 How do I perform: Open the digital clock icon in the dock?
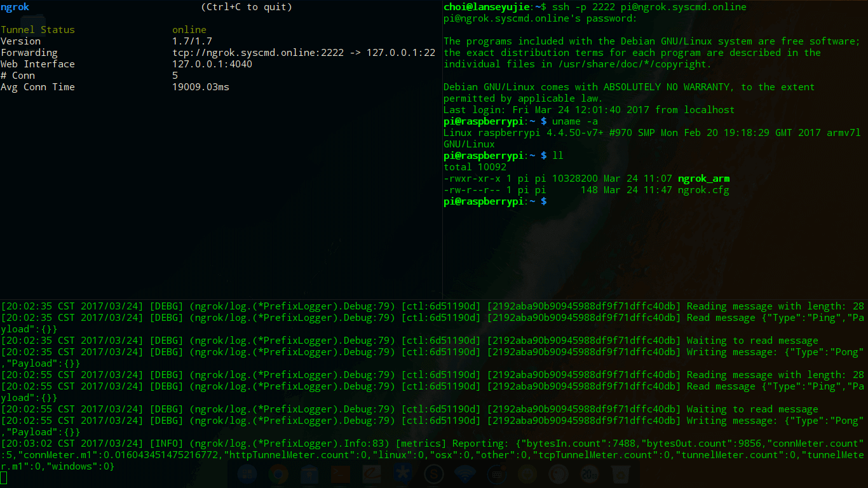tap(589, 474)
